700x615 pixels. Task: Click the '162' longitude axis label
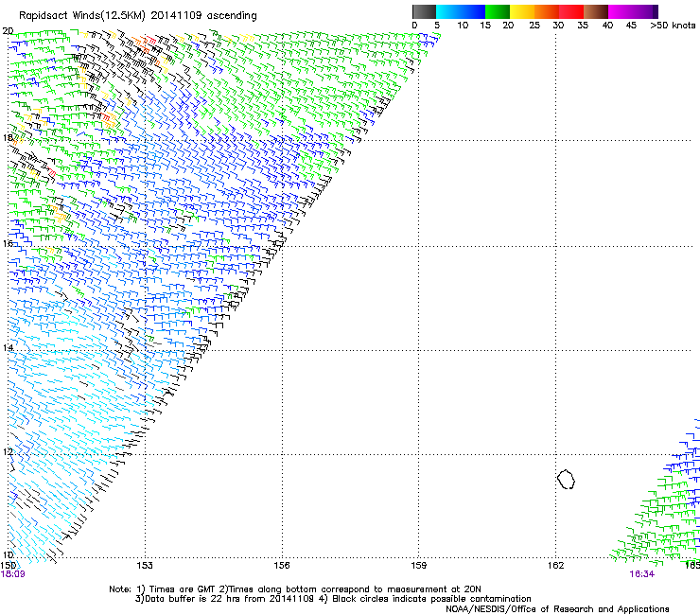tap(555, 566)
